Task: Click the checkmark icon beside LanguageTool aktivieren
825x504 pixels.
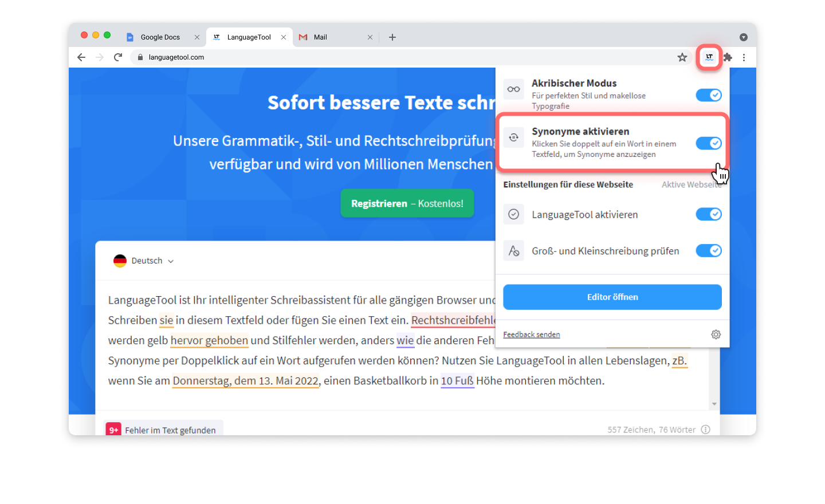Action: pyautogui.click(x=514, y=214)
